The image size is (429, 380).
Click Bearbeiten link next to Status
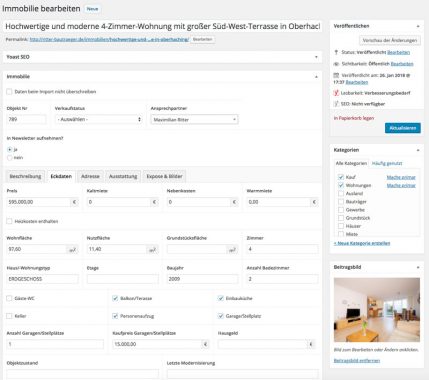click(399, 52)
